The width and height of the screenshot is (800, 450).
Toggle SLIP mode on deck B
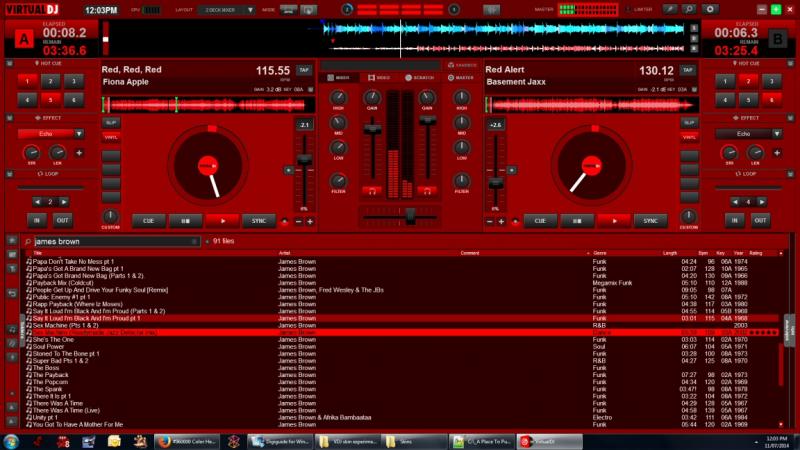click(x=689, y=123)
